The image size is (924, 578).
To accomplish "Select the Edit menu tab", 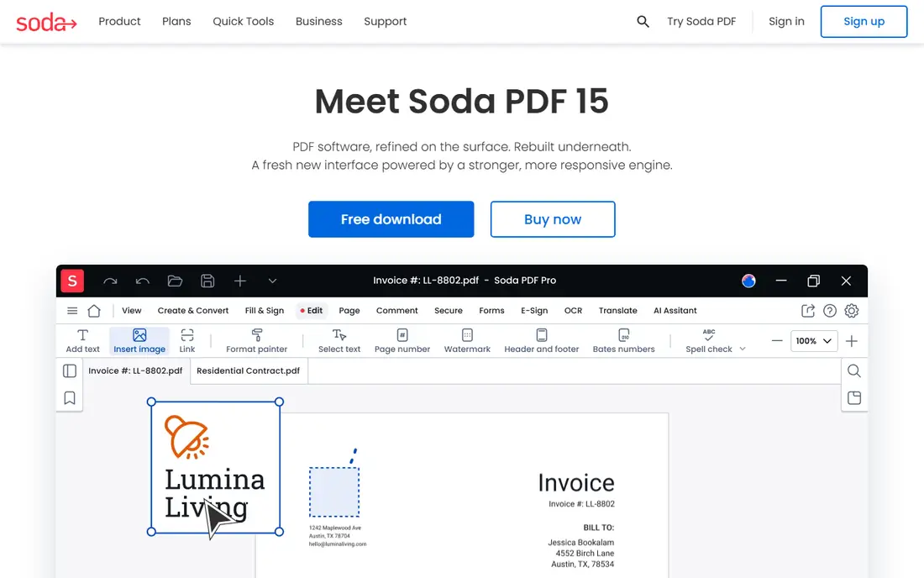I will coord(311,311).
